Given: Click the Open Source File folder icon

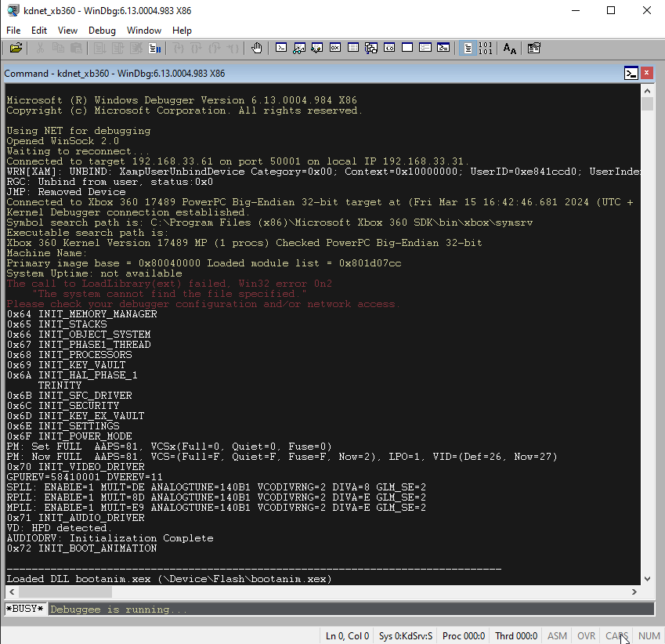Looking at the screenshot, I should [16, 48].
